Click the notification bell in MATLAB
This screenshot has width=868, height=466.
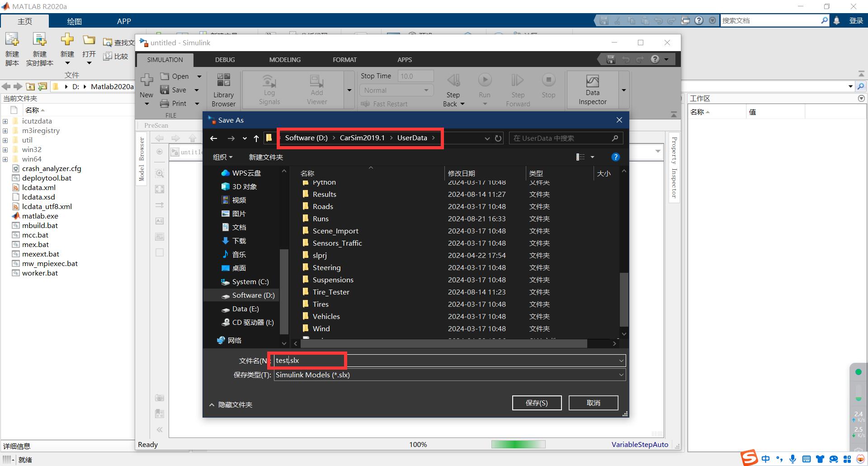point(836,20)
